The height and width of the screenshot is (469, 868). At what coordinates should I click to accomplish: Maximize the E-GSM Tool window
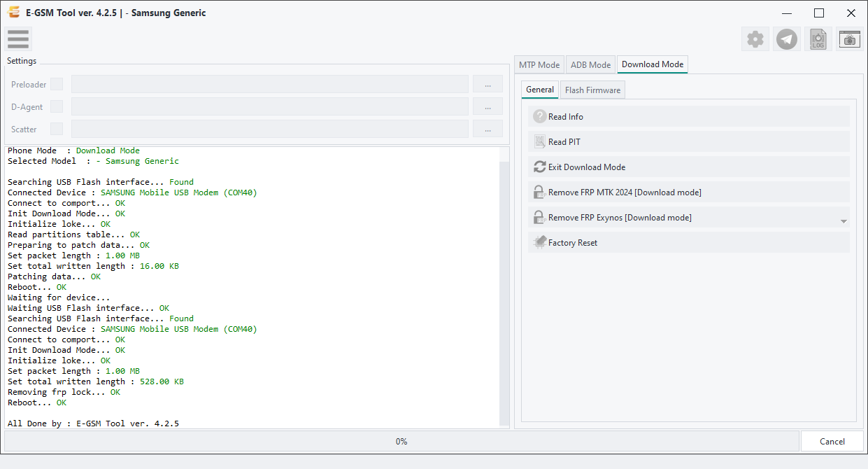[x=819, y=13]
